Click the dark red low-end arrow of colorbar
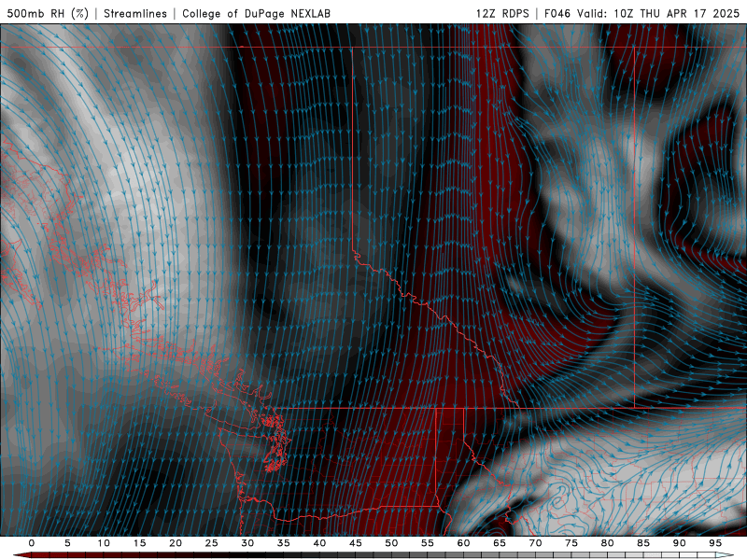747x560 pixels. pyautogui.click(x=21, y=555)
